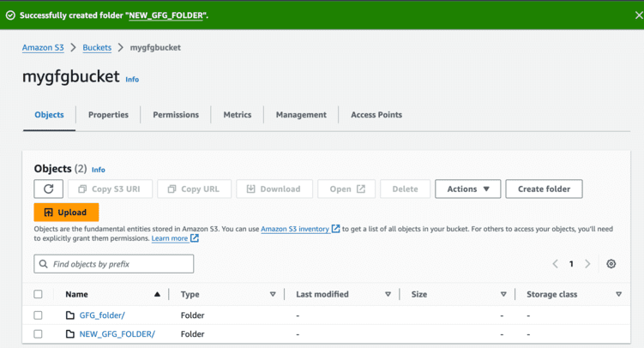Click Folder type cell in GFG_folder/ row
This screenshot has width=644, height=348.
(192, 315)
